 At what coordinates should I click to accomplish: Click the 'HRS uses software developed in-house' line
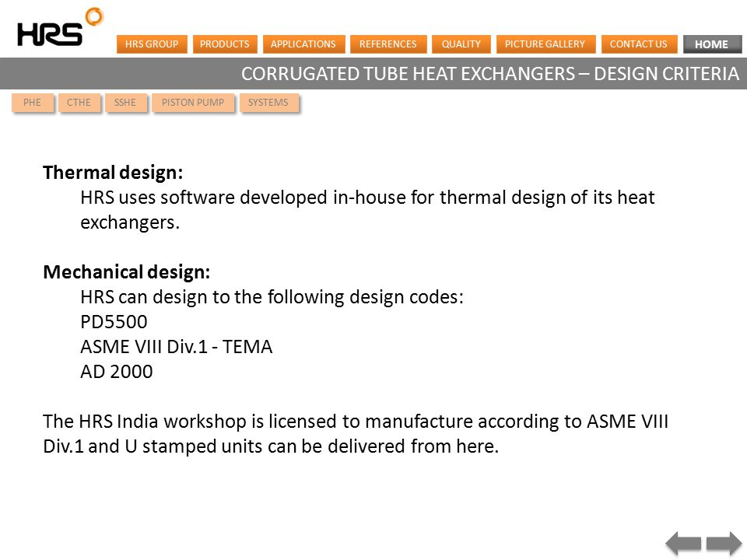coord(367,210)
